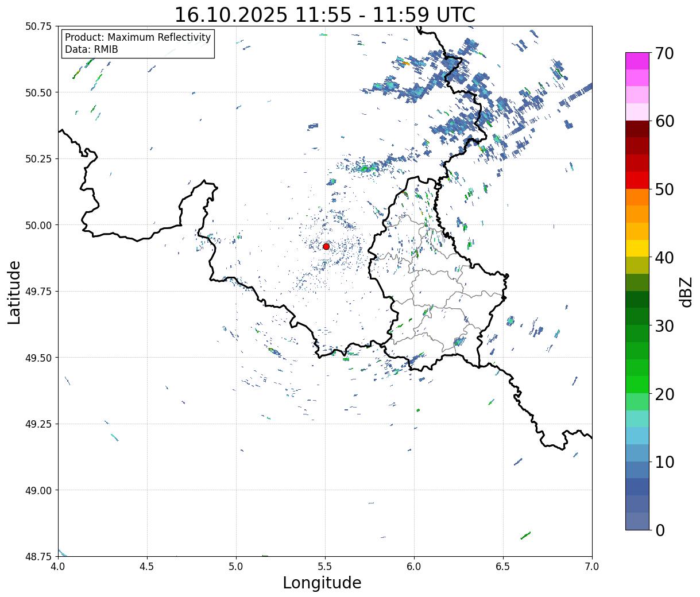This screenshot has width=700, height=597.
Task: Click the dark red swatch just below 60 dBZ
Action: point(637,129)
